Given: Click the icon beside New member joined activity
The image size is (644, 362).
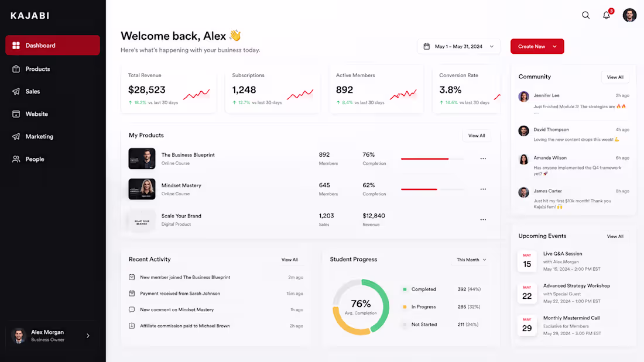Looking at the screenshot, I should click(132, 277).
